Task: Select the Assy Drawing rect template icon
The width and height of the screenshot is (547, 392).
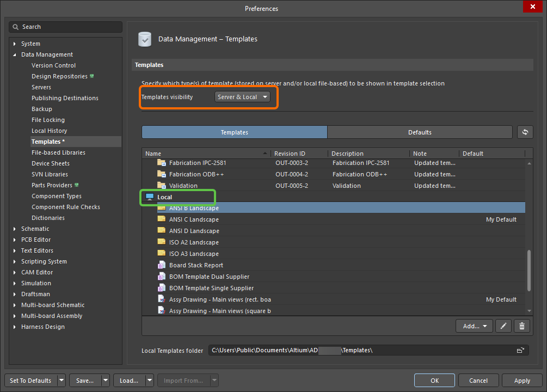Action: 161,298
